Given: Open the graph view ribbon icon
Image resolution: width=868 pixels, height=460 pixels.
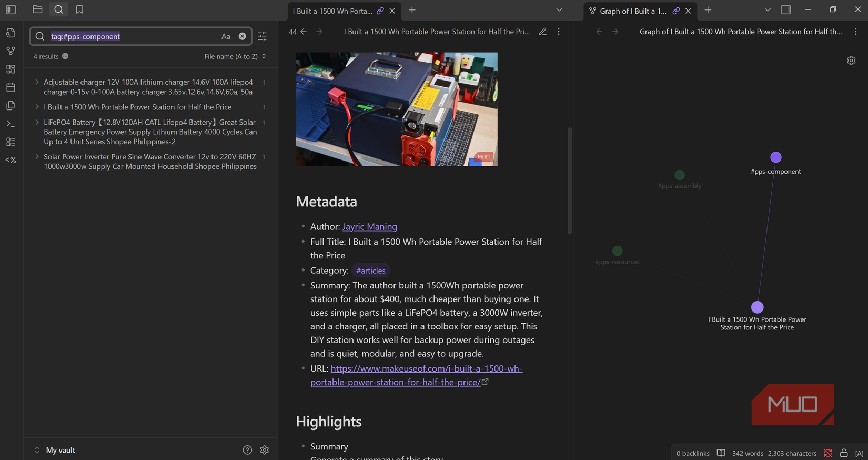Looking at the screenshot, I should 11,51.
